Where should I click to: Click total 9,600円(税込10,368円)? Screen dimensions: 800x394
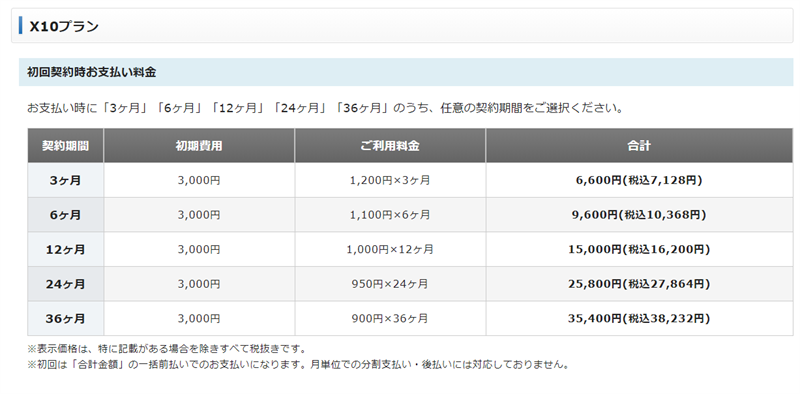639,215
